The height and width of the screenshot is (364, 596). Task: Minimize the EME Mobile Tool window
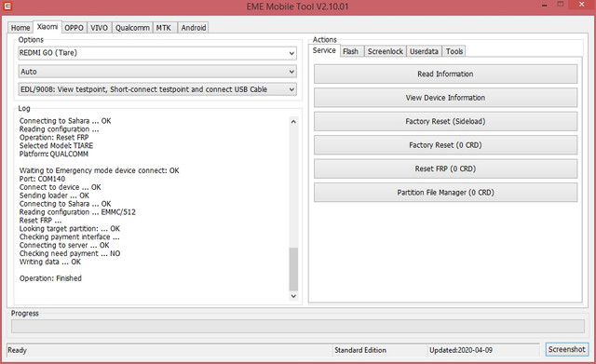click(544, 6)
